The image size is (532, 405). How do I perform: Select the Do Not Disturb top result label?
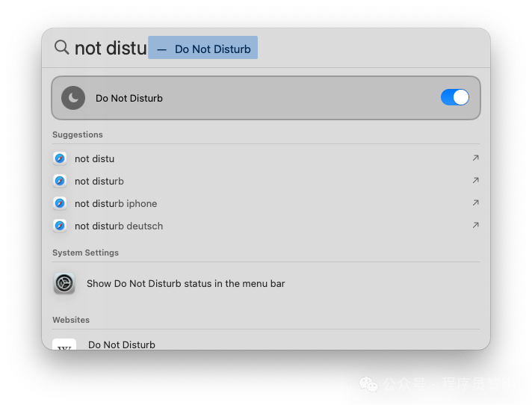(x=129, y=99)
